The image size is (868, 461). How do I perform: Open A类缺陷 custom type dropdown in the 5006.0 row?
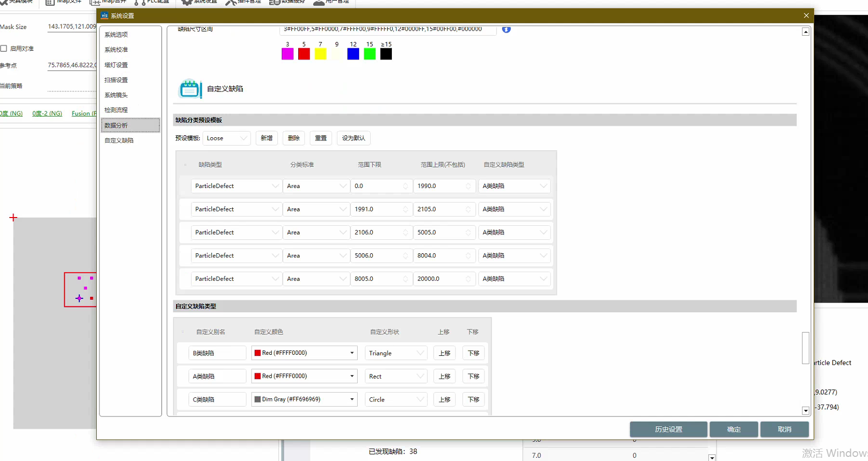[514, 256]
